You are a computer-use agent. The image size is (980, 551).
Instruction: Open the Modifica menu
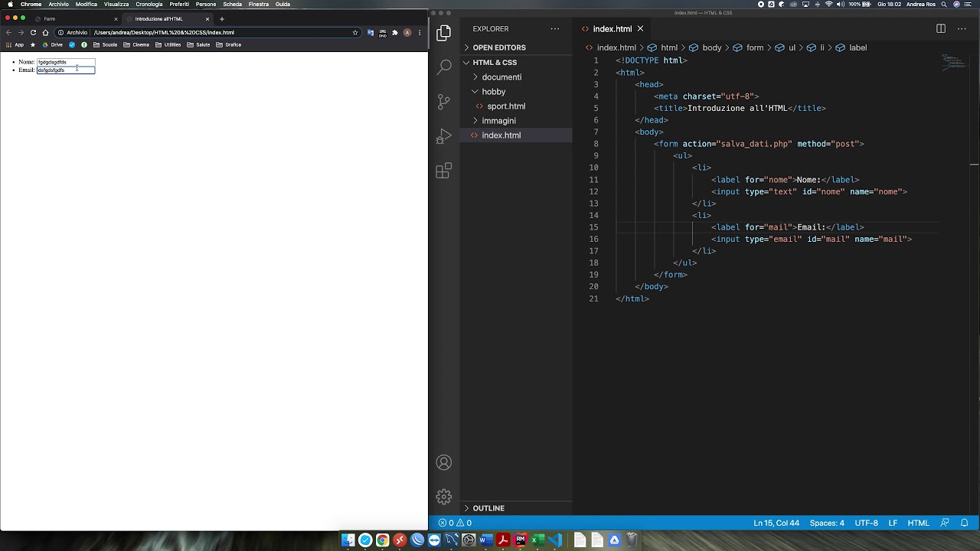(x=87, y=4)
